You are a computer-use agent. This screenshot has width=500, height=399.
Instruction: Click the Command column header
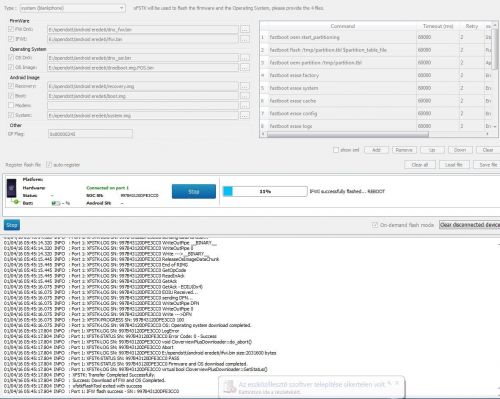click(343, 26)
